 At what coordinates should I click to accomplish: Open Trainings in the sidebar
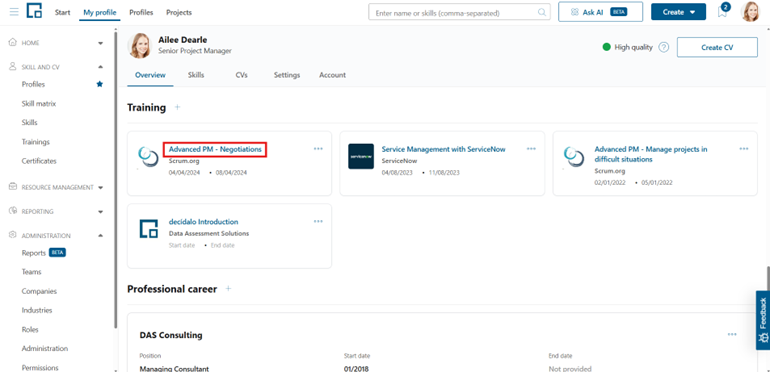coord(35,142)
